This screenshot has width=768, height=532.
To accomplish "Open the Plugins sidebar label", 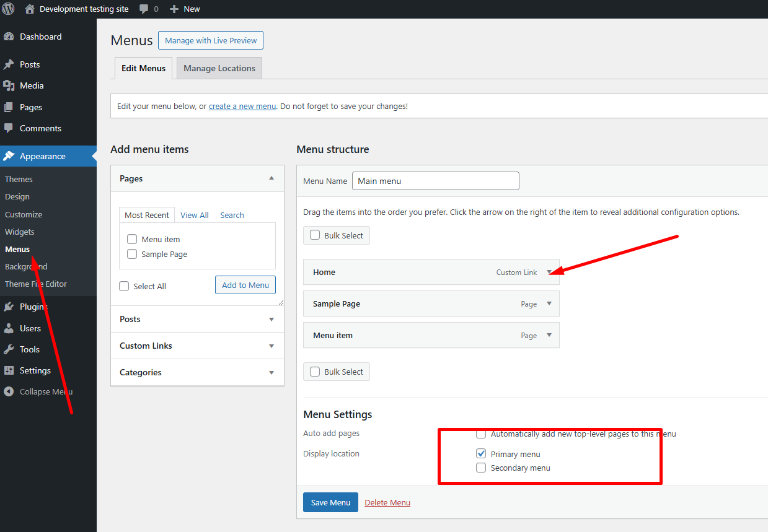I will [x=33, y=307].
